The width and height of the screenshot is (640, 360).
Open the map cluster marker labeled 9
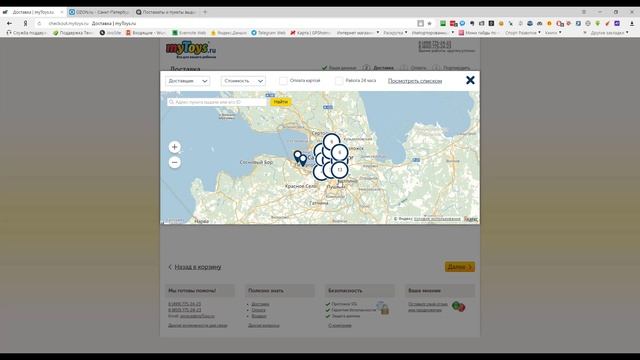331,142
